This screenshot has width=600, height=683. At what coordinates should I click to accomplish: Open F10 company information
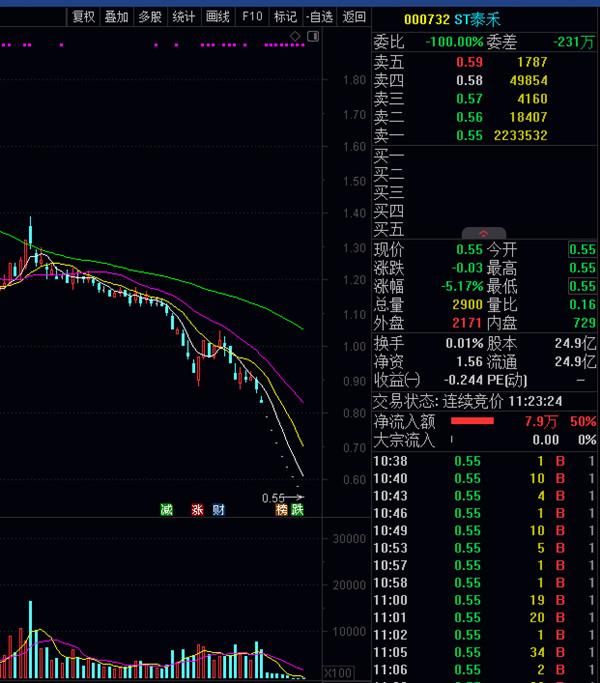[252, 16]
